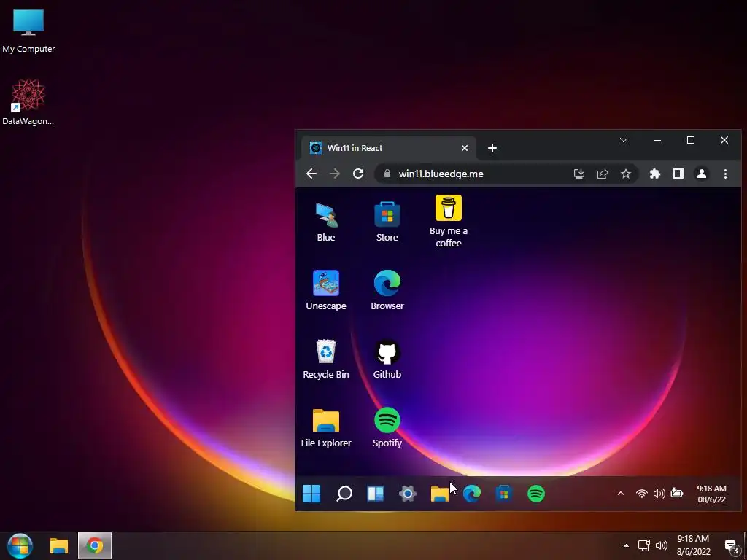Screen dimensions: 747x560
Task: Launch the Spotify desktop shortcut
Action: click(x=387, y=427)
